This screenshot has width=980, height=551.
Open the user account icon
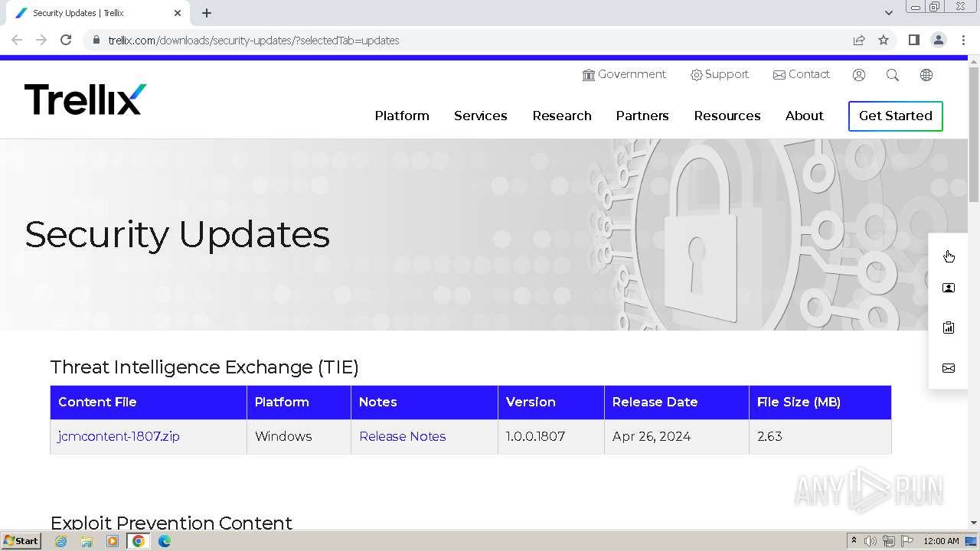859,75
